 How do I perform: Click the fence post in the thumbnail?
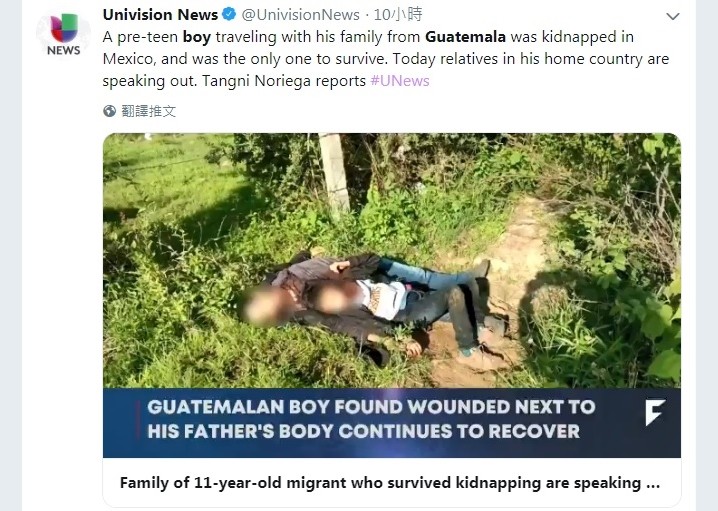pos(335,172)
